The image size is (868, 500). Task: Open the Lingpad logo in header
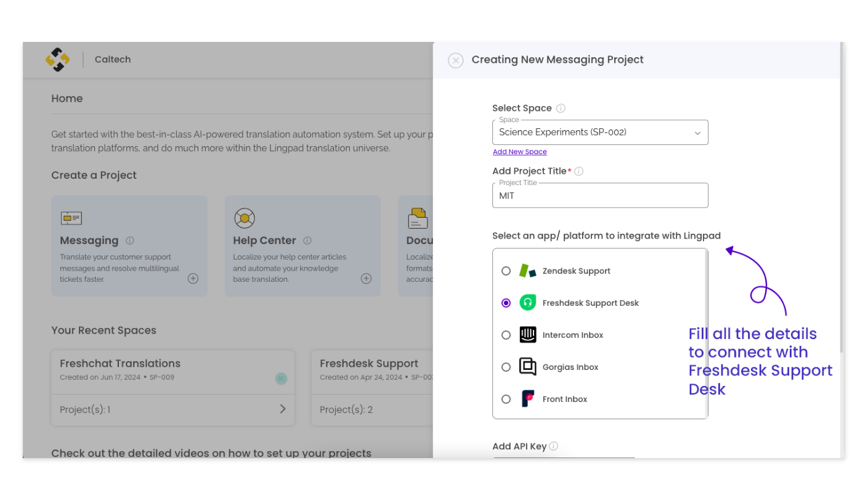[58, 60]
